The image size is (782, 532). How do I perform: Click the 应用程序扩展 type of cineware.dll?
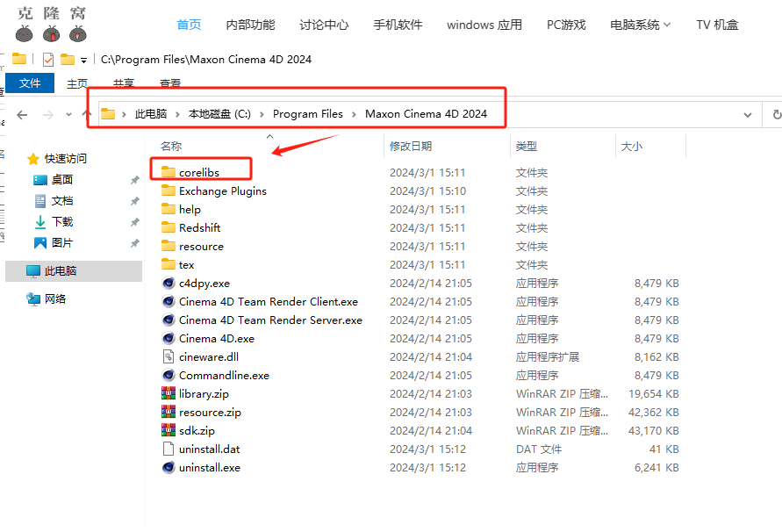click(x=547, y=356)
